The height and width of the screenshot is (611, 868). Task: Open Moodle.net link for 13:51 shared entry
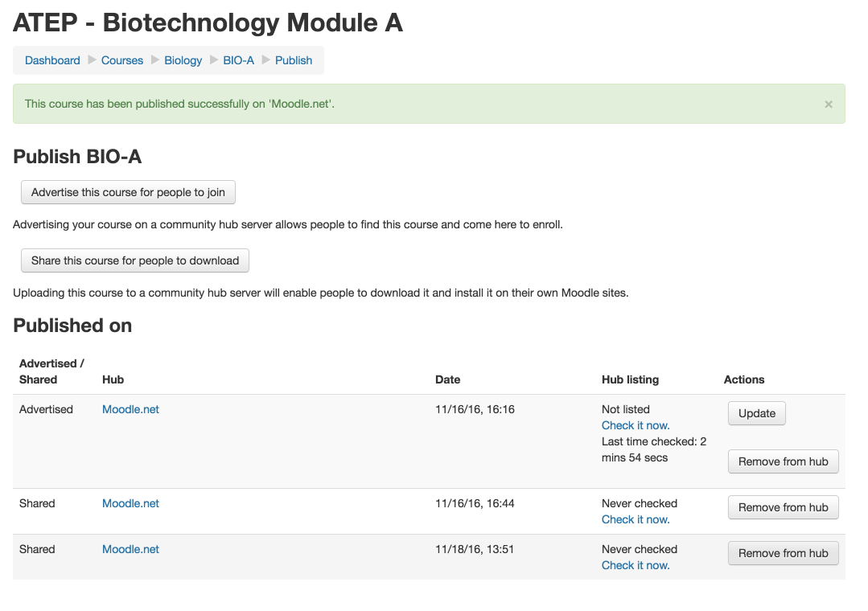(130, 550)
